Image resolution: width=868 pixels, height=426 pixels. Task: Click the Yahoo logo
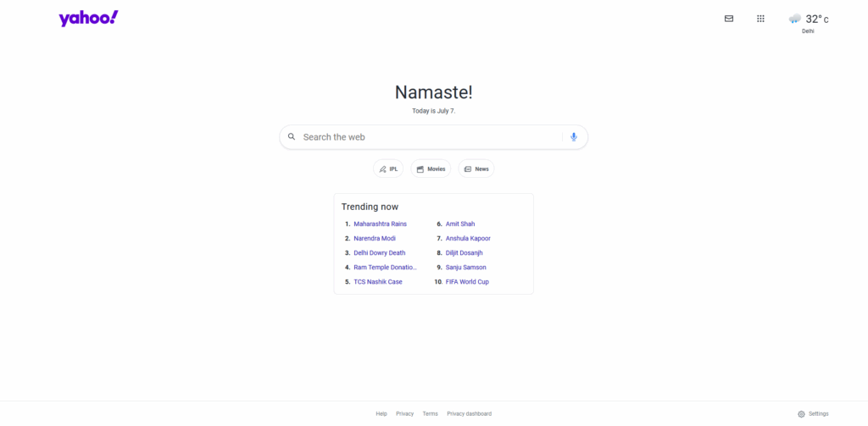[x=88, y=19]
